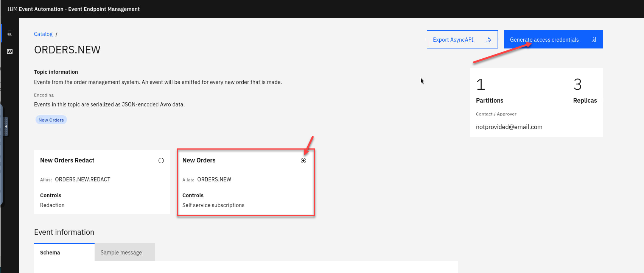Click the export icon in Export AsyncAPI
Screen dimensions: 644x273
tap(488, 39)
